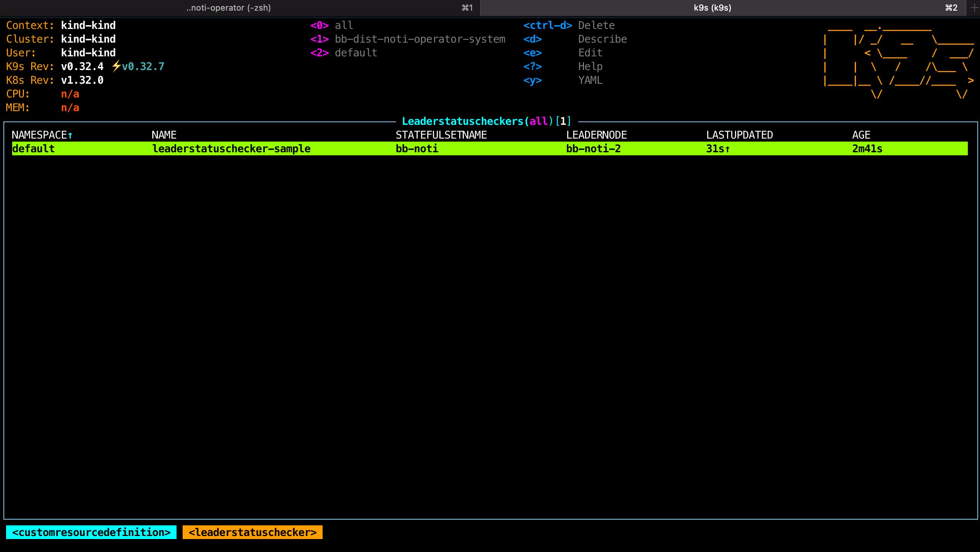Click the NAMESPACE column sort arrow

pyautogui.click(x=70, y=135)
